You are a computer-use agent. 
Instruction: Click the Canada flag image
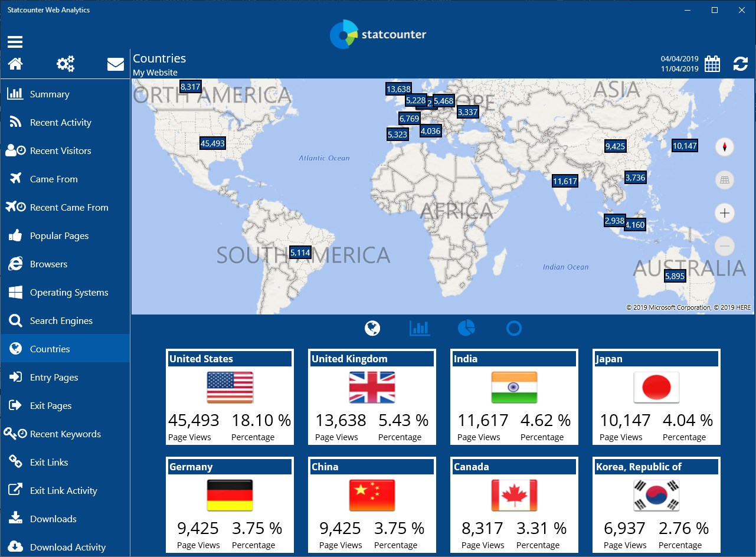(x=514, y=495)
